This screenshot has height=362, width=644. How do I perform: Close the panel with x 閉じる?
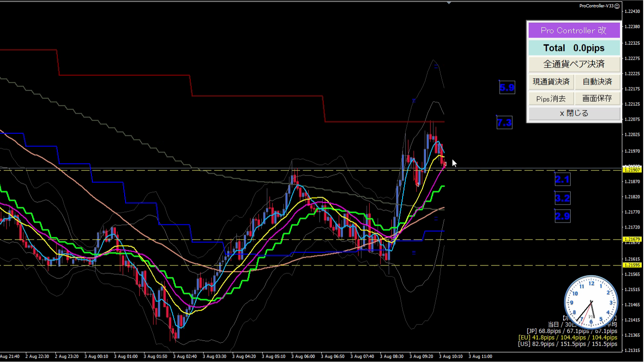[574, 114]
